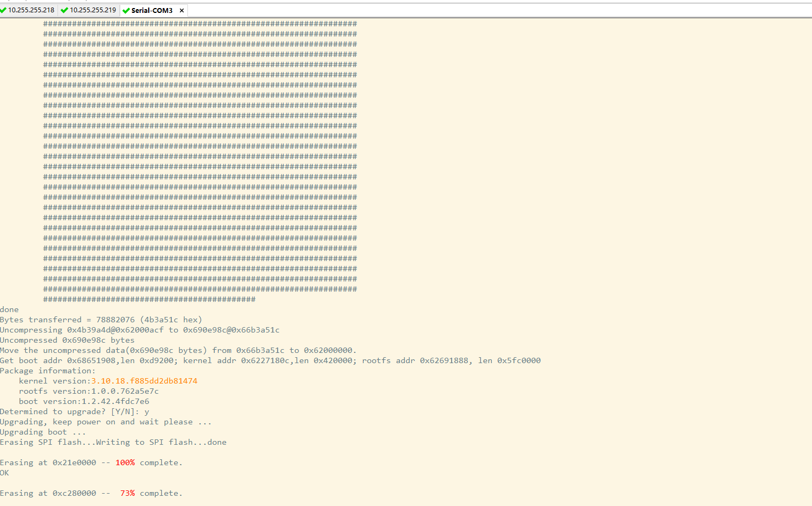Click the 'OK' line in terminal output
Screen dimensions: 812x506
[4, 473]
